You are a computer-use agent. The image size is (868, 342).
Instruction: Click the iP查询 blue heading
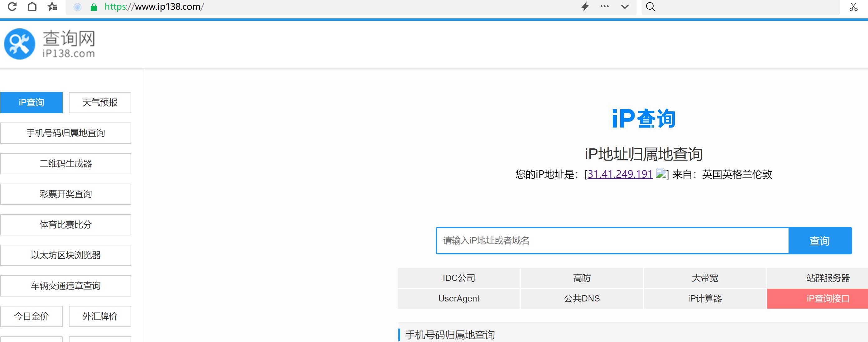coord(644,118)
